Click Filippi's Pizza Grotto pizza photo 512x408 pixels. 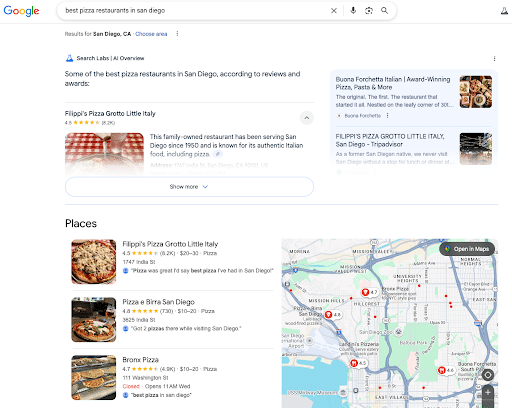tap(94, 262)
